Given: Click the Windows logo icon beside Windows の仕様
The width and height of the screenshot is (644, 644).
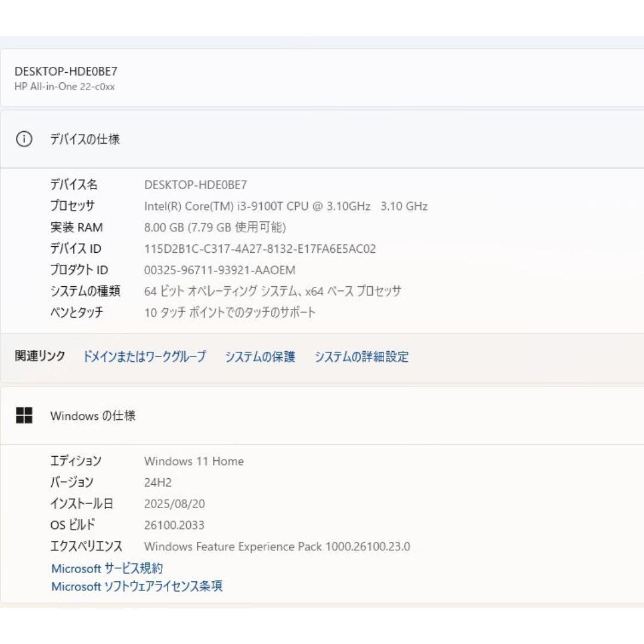Looking at the screenshot, I should [24, 415].
